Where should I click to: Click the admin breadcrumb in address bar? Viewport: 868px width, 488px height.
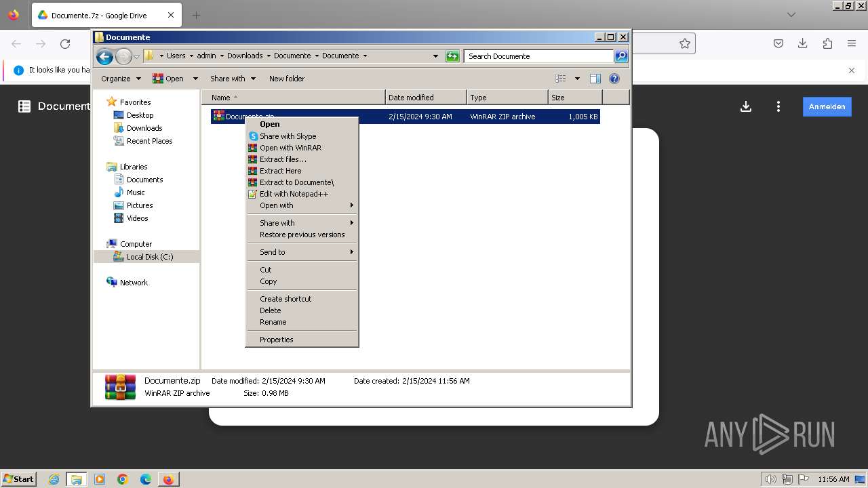(206, 56)
